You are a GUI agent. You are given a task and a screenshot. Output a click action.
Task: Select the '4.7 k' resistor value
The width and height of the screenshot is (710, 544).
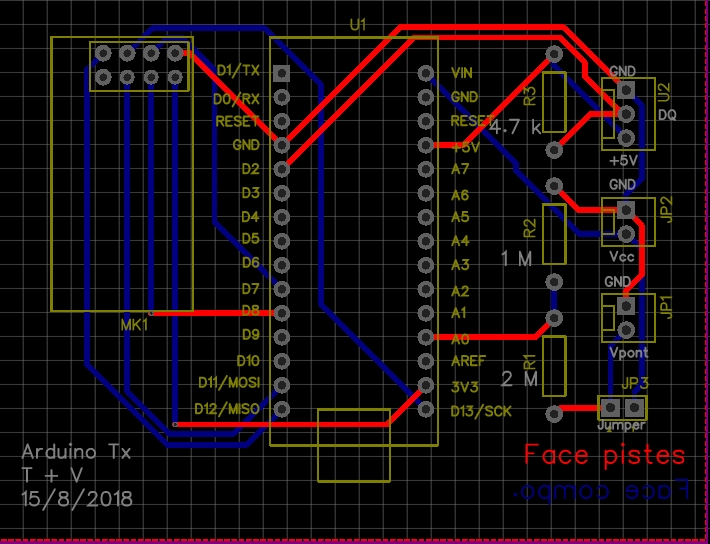click(516, 128)
